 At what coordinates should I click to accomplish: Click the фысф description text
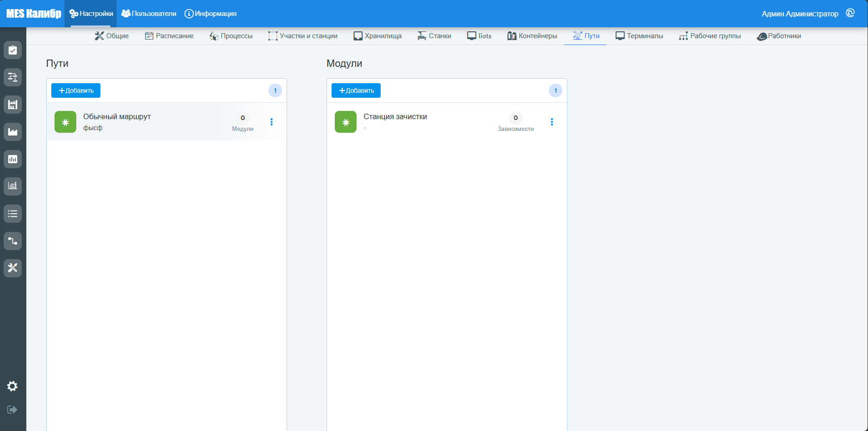pyautogui.click(x=93, y=128)
